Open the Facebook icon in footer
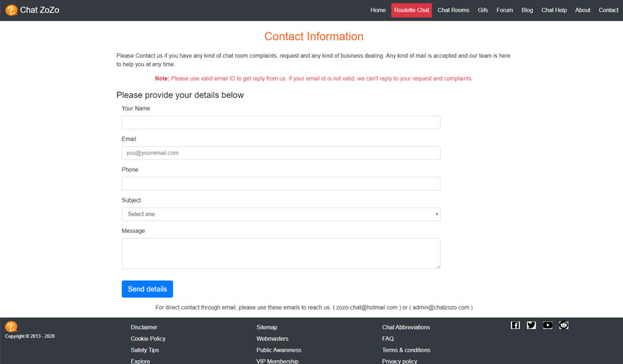Image resolution: width=623 pixels, height=364 pixels. coord(515,325)
